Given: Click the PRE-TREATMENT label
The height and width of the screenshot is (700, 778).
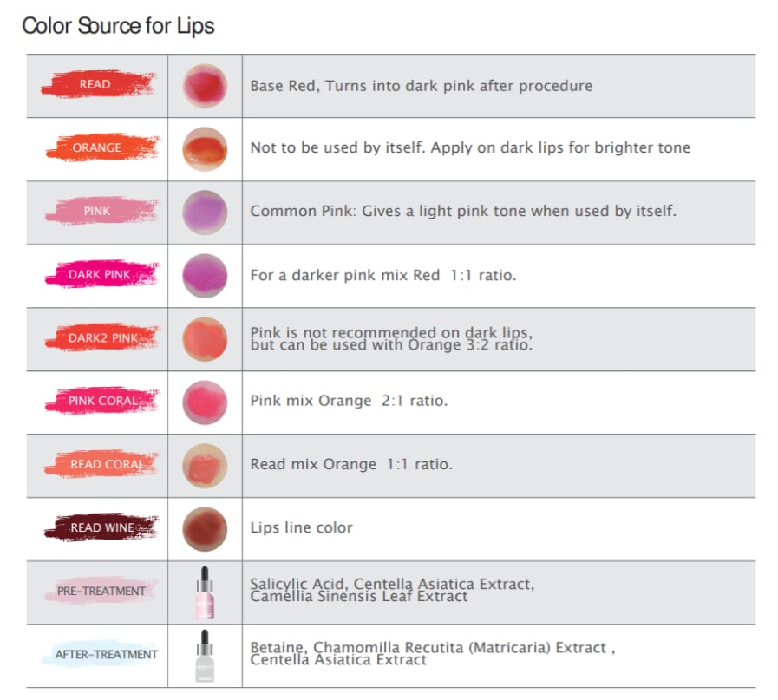Looking at the screenshot, I should tap(101, 591).
